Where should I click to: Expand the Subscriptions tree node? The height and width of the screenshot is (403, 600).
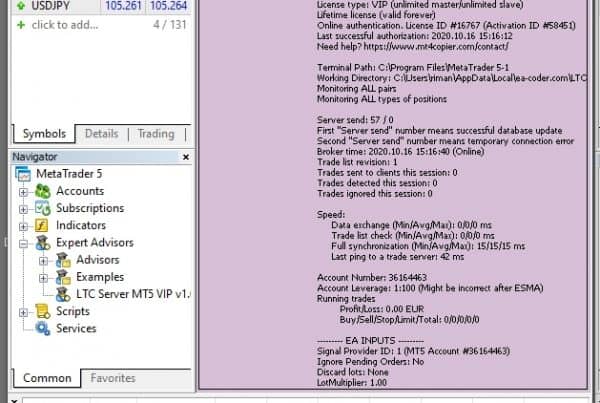[23, 209]
